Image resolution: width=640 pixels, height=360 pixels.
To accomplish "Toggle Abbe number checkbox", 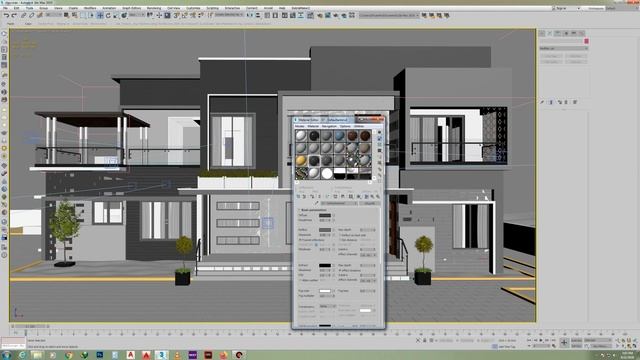I will pyautogui.click(x=300, y=280).
